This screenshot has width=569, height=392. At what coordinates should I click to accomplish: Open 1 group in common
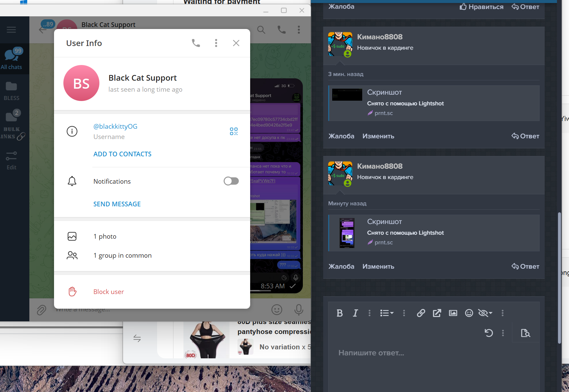(122, 255)
